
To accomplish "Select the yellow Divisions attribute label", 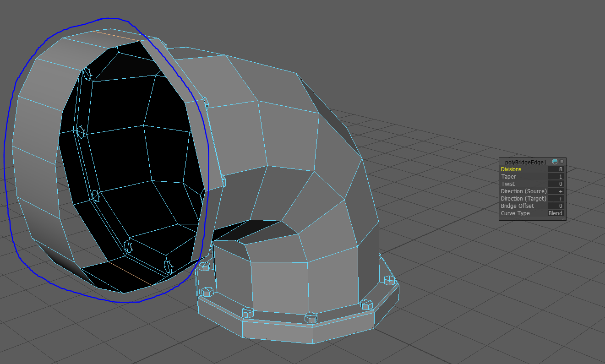I will click(511, 169).
